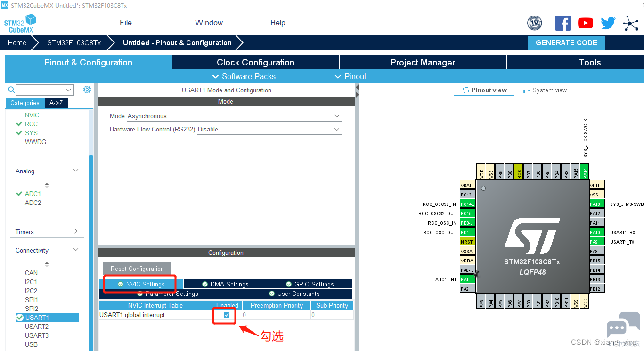Select ADC1 in the Analog list
Screen dimensions: 644x351
(33, 194)
